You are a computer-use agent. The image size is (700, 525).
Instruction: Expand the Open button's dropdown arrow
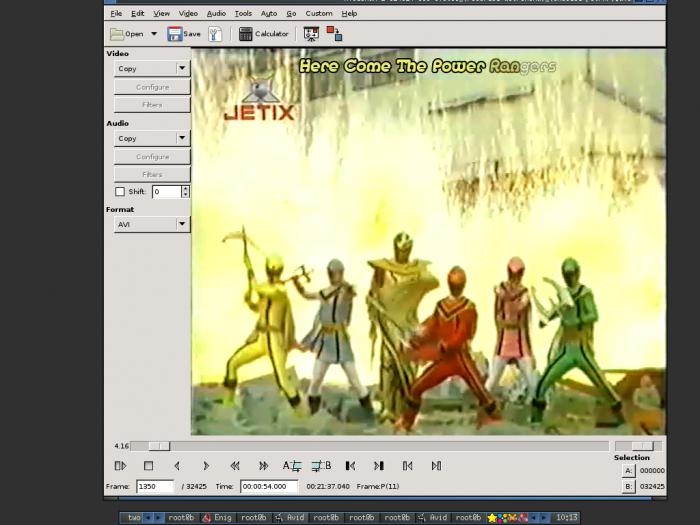pos(154,34)
